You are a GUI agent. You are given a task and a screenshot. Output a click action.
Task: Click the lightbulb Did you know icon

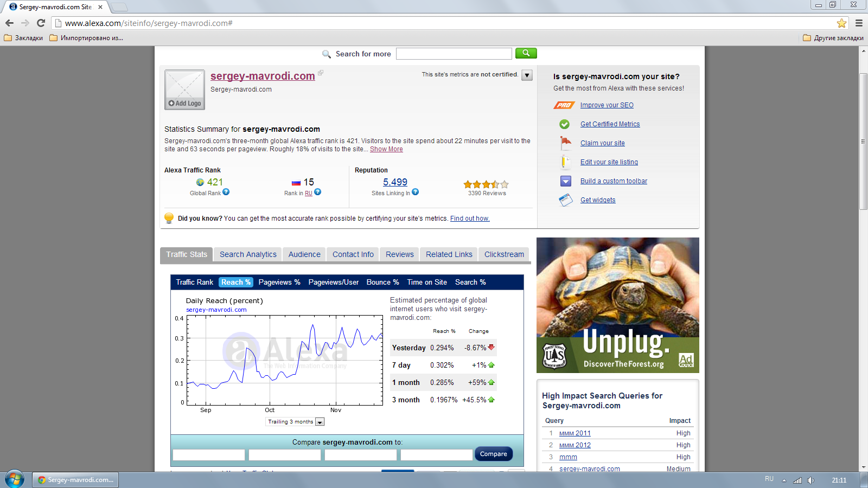tap(169, 218)
